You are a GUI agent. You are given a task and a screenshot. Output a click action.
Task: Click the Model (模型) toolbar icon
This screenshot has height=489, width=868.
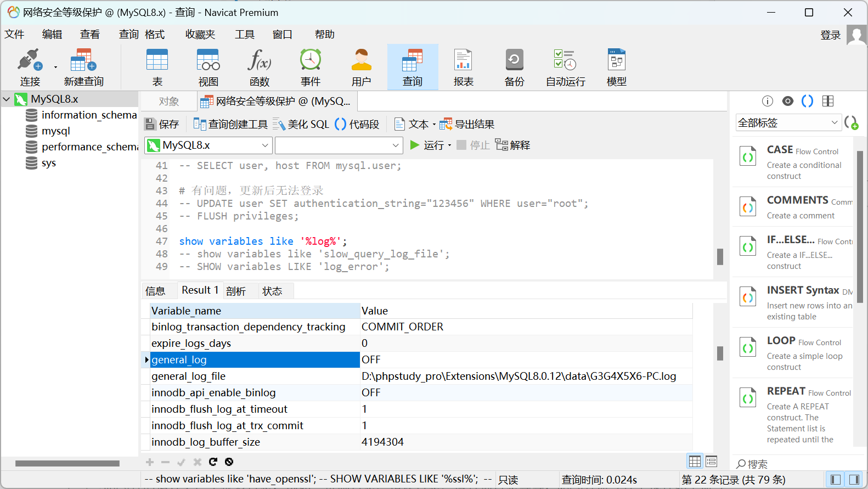tap(616, 67)
